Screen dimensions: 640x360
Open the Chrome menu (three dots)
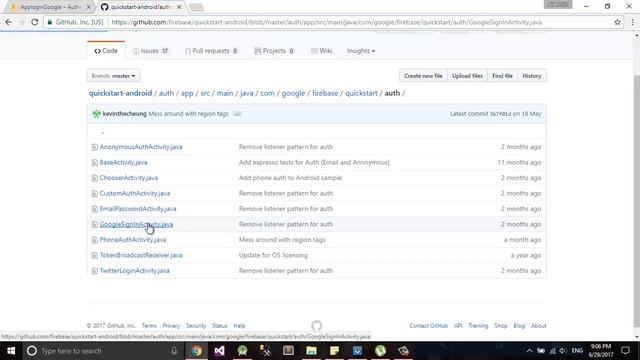(632, 22)
